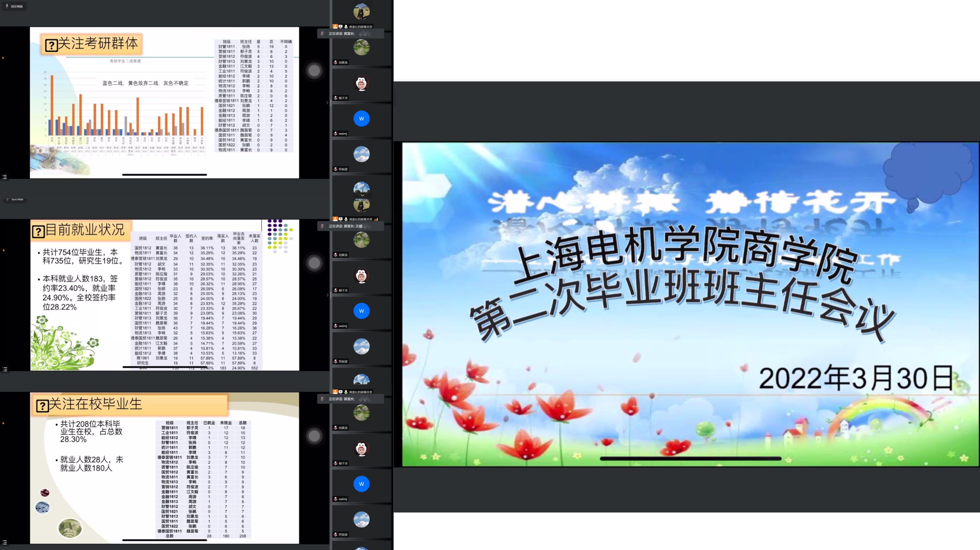The width and height of the screenshot is (980, 550).
Task: Click blue W avatar of topmost weimj
Action: coord(361,119)
